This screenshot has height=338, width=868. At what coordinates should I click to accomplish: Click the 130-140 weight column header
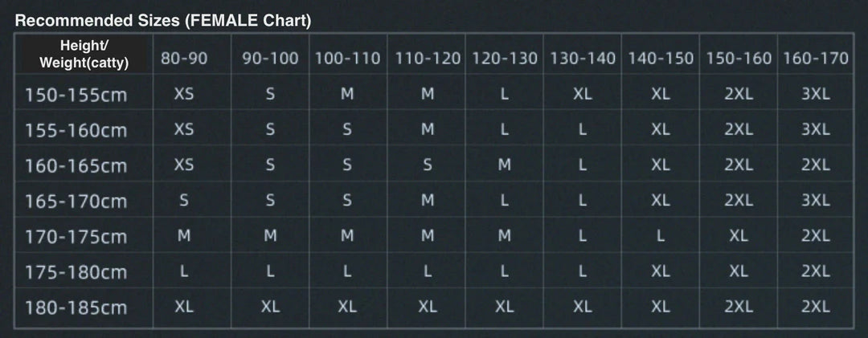click(583, 59)
